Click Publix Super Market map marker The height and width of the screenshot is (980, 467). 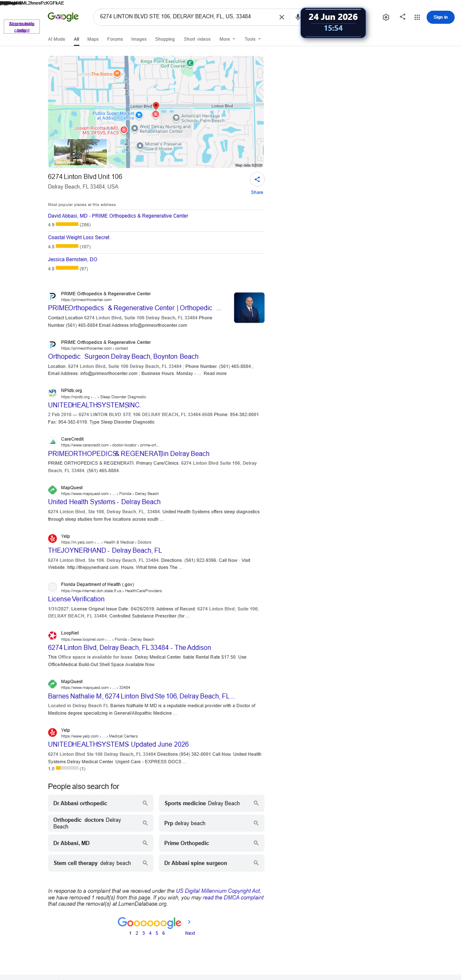click(x=139, y=115)
